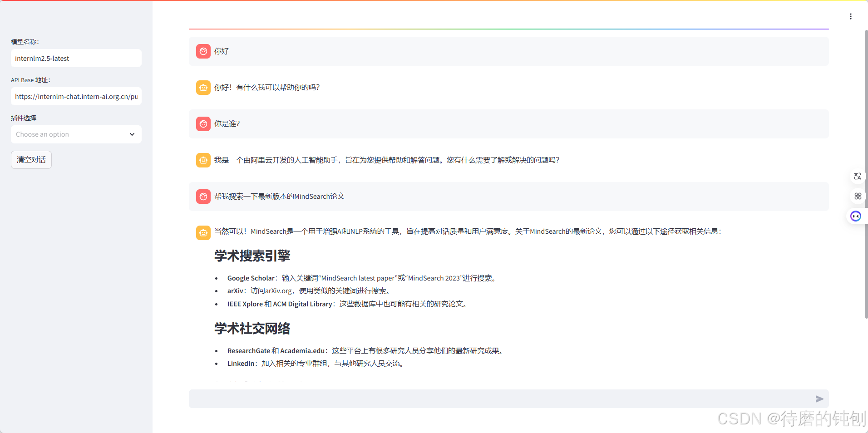This screenshot has height=433, width=868.
Task: Click the send arrow icon
Action: (819, 399)
